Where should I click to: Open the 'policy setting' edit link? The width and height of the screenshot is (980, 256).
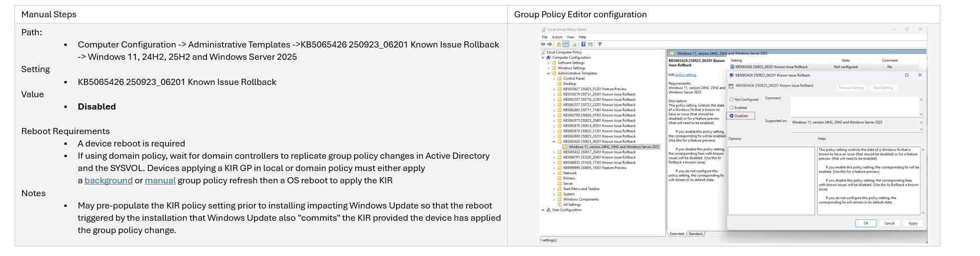point(686,75)
